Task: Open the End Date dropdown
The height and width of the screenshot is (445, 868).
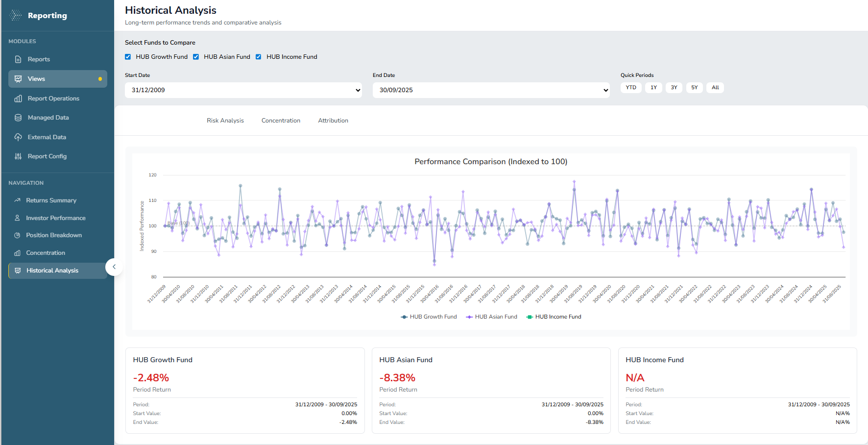Action: click(491, 90)
